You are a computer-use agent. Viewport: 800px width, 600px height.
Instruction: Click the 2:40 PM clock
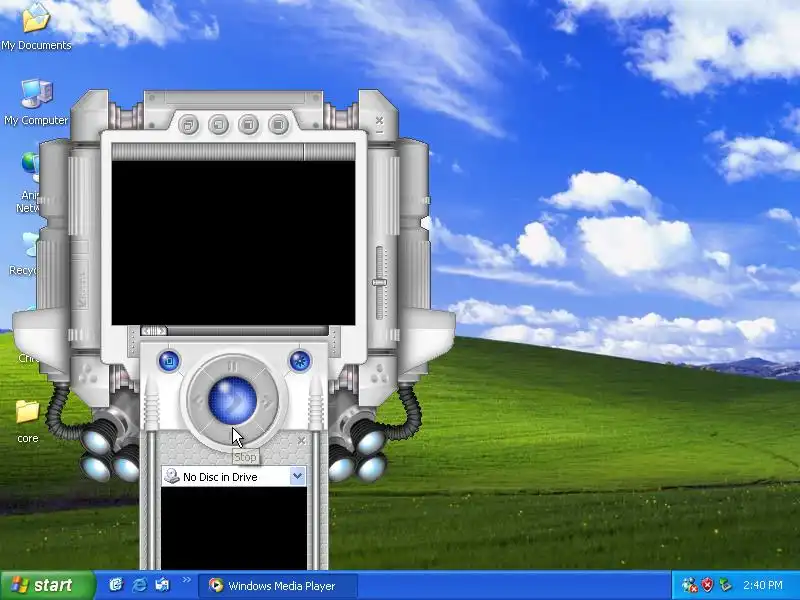coord(762,585)
